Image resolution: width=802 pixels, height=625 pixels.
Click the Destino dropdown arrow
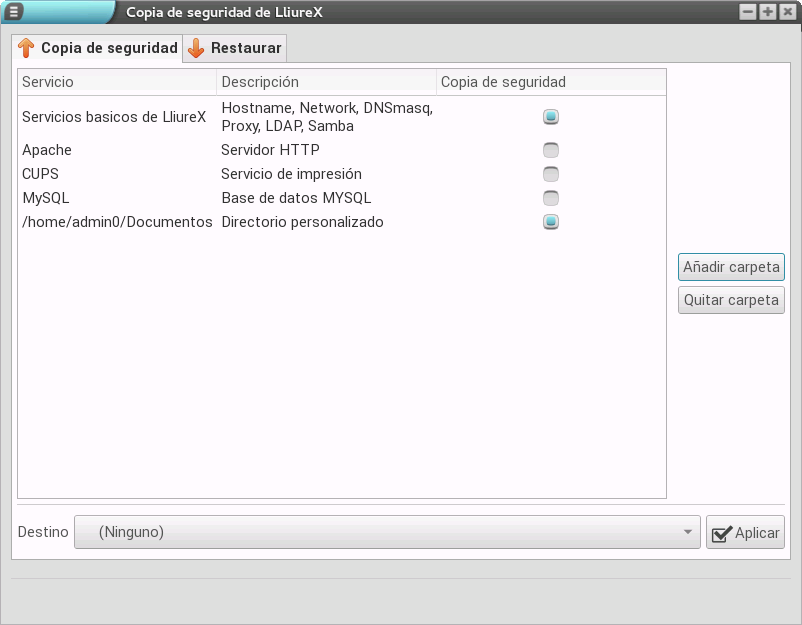pos(688,533)
